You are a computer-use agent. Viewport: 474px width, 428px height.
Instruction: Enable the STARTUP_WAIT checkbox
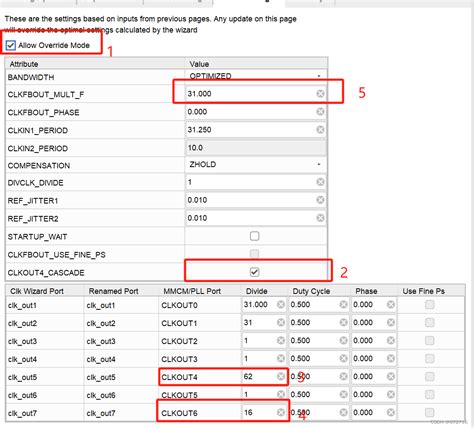click(x=254, y=236)
